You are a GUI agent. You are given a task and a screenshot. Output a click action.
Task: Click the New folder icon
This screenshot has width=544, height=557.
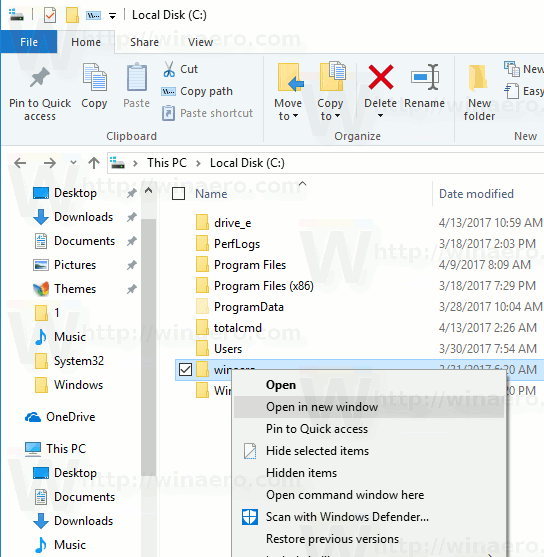tap(478, 77)
